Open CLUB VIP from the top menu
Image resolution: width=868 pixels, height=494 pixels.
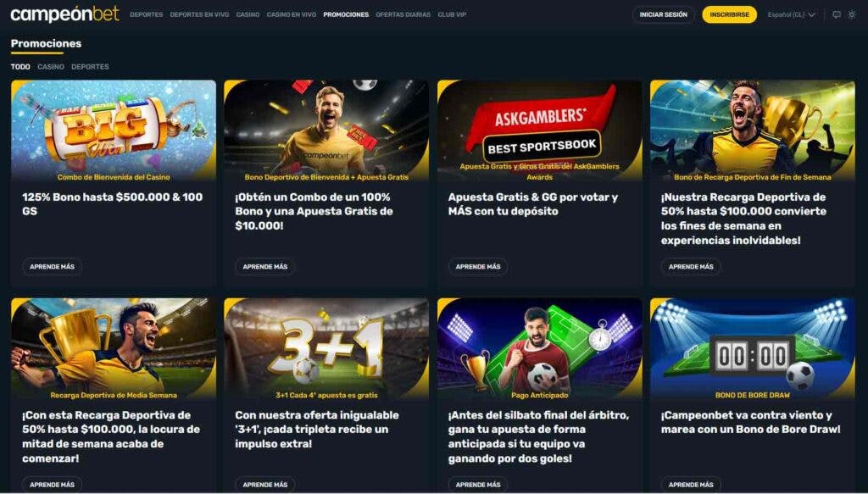(x=452, y=15)
